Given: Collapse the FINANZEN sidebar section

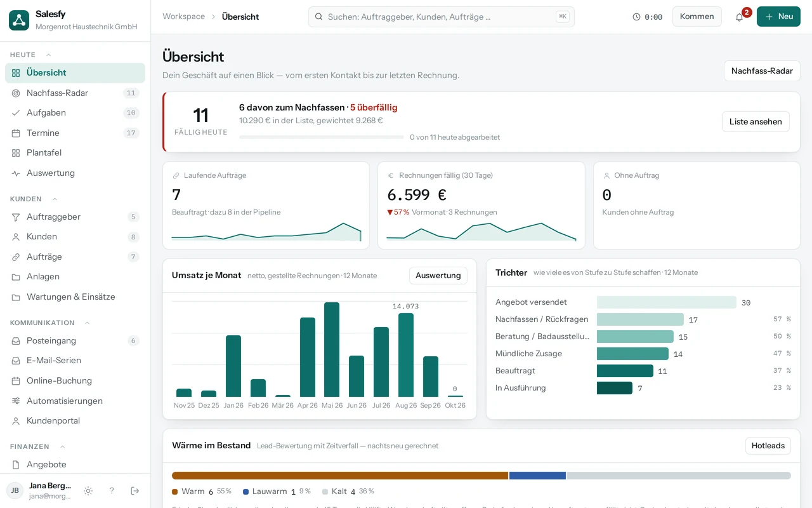Looking at the screenshot, I should point(62,447).
